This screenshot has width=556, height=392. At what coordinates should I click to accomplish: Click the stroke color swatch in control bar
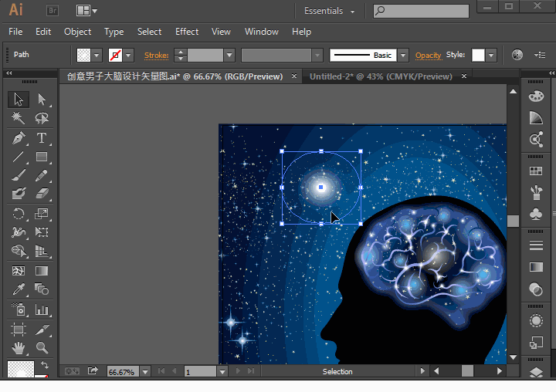tap(115, 56)
